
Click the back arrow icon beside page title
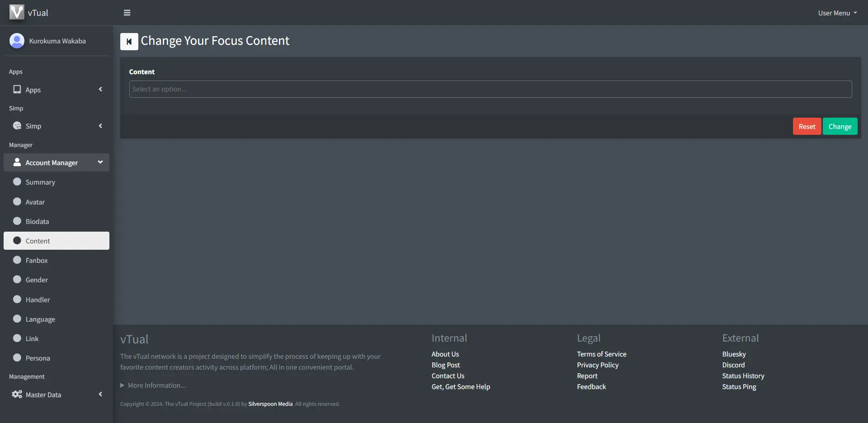(129, 42)
